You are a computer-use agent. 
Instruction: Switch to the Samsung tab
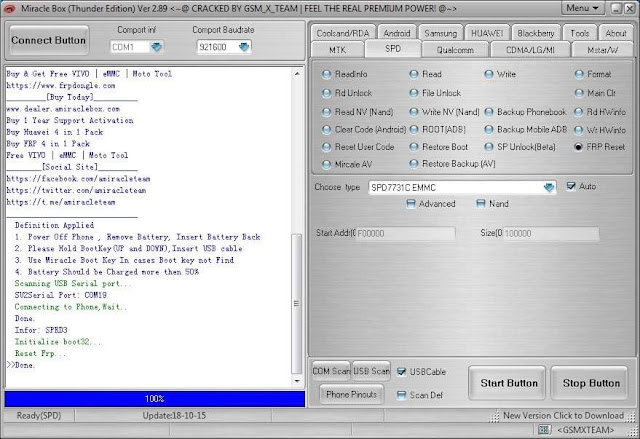point(440,33)
